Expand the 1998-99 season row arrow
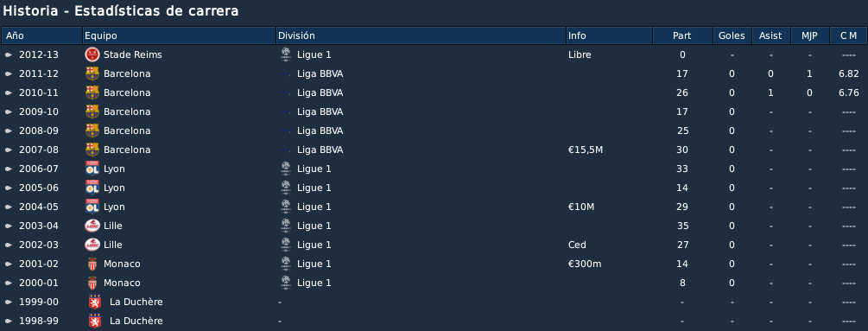 pos(9,321)
